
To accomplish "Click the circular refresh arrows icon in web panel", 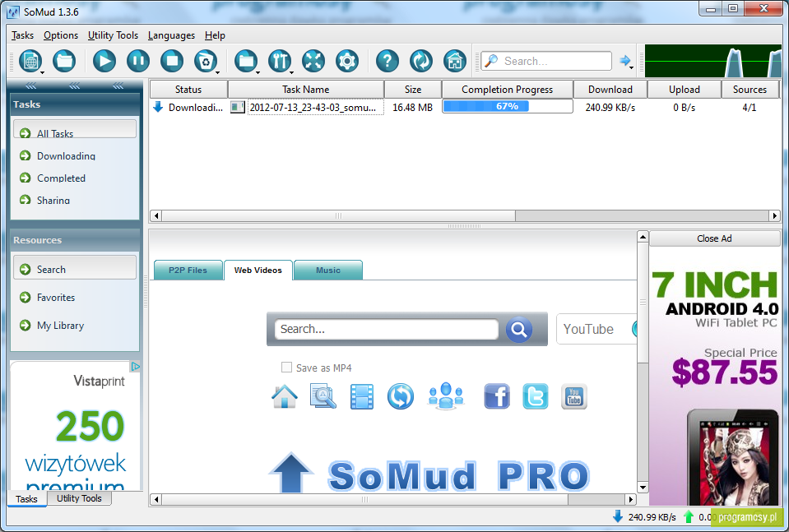I will pyautogui.click(x=401, y=396).
